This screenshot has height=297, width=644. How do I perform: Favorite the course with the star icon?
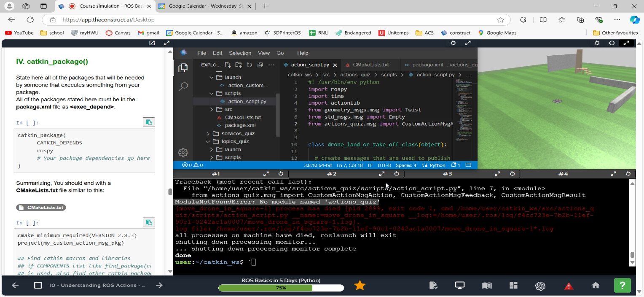click(360, 286)
